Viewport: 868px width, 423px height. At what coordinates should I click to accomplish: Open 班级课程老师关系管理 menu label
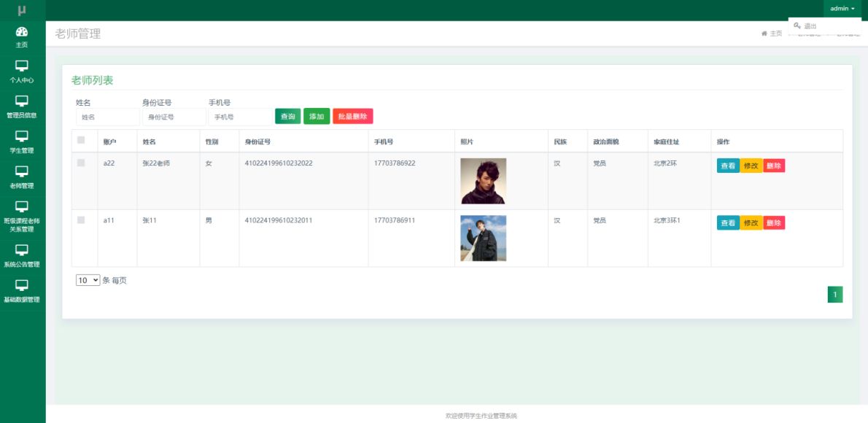pos(22,225)
